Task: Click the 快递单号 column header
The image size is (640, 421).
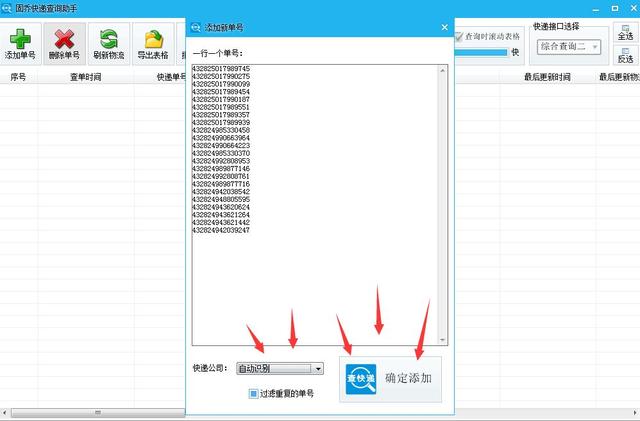Action: [x=171, y=77]
